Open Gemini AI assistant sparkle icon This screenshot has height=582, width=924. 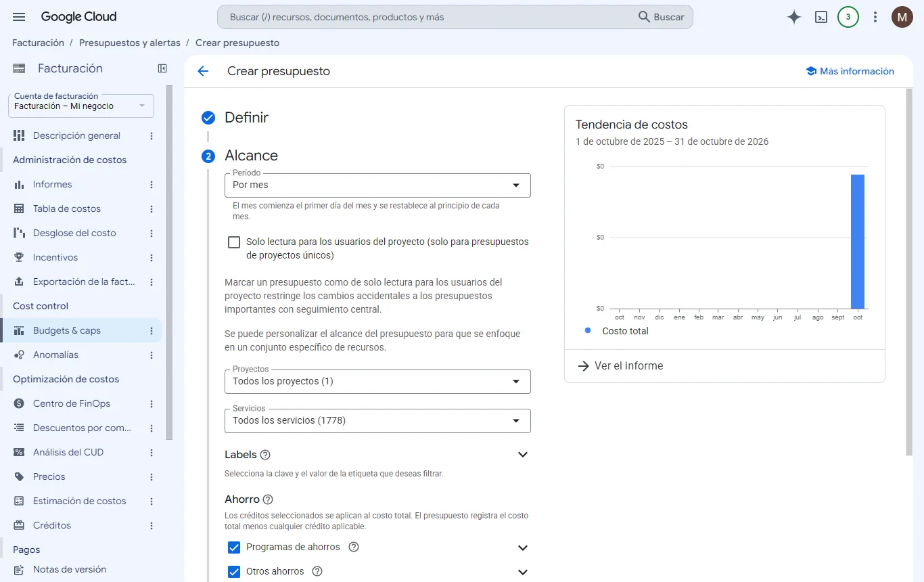794,17
